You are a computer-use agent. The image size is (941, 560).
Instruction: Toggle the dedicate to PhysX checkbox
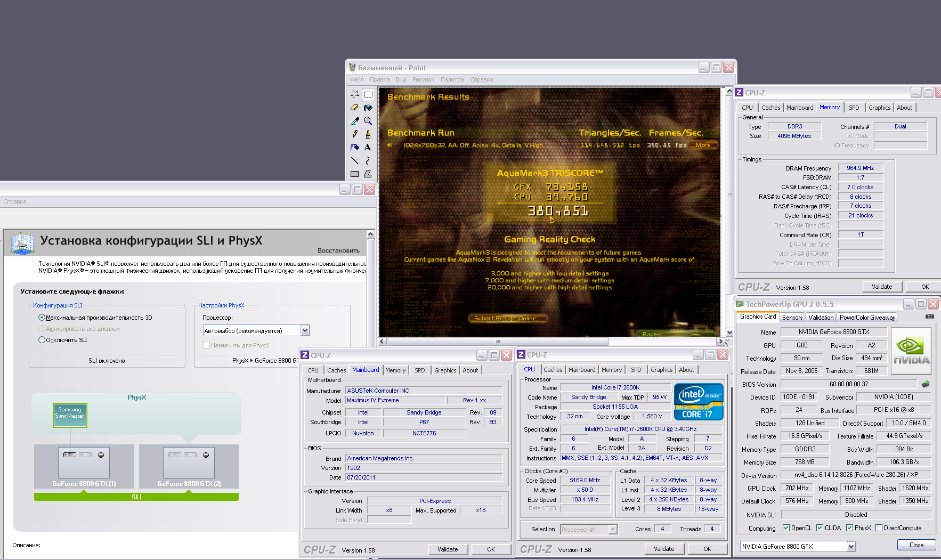pyautogui.click(x=206, y=345)
